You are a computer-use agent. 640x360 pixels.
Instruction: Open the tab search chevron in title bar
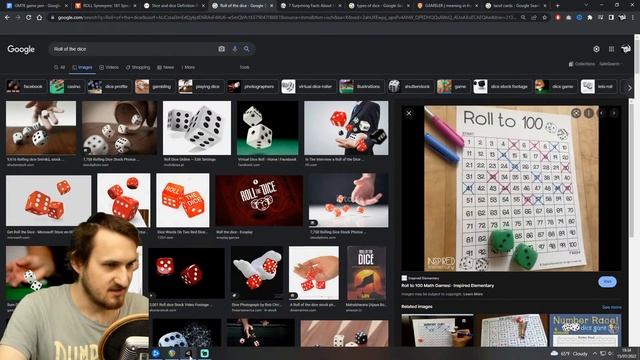(x=586, y=6)
